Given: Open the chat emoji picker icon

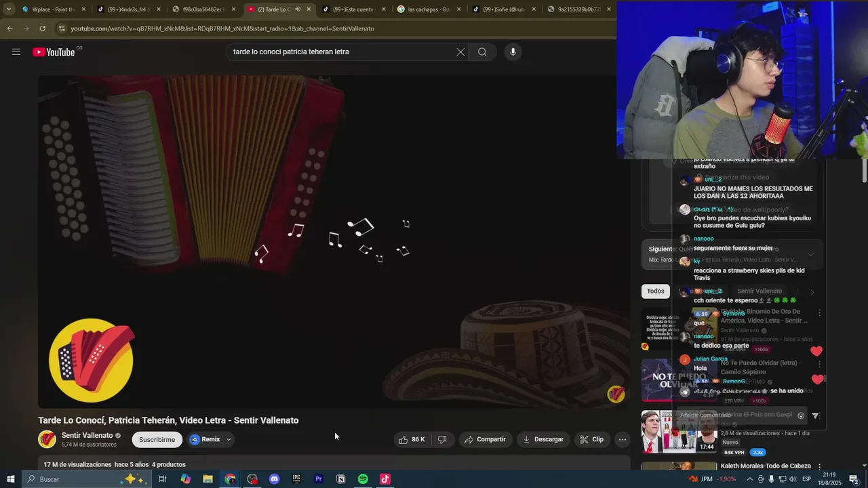Looking at the screenshot, I should click(801, 415).
